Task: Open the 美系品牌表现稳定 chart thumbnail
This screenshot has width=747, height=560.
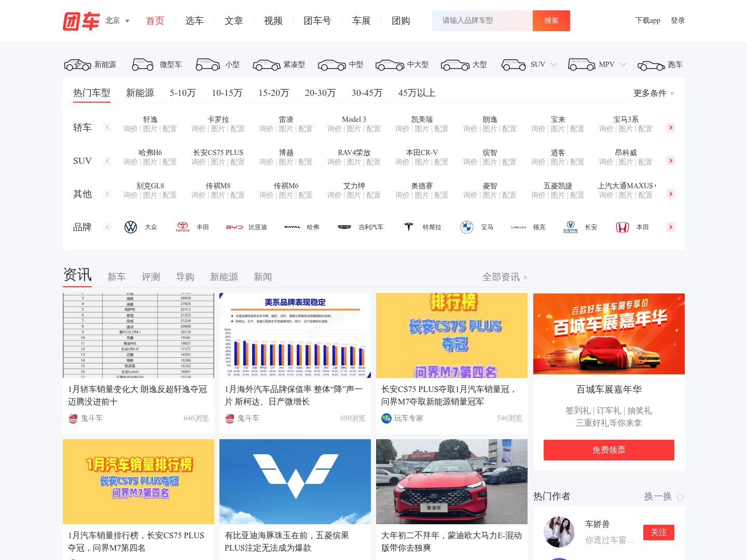Action: pos(295,335)
